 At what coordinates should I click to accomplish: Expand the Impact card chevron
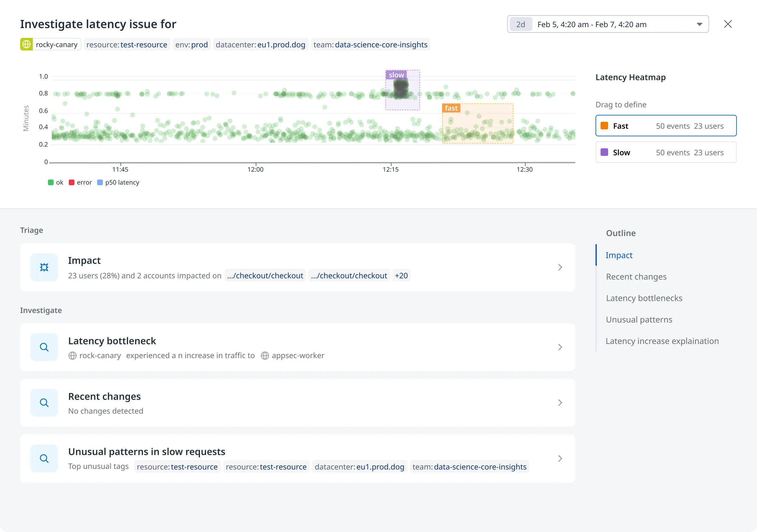(560, 267)
